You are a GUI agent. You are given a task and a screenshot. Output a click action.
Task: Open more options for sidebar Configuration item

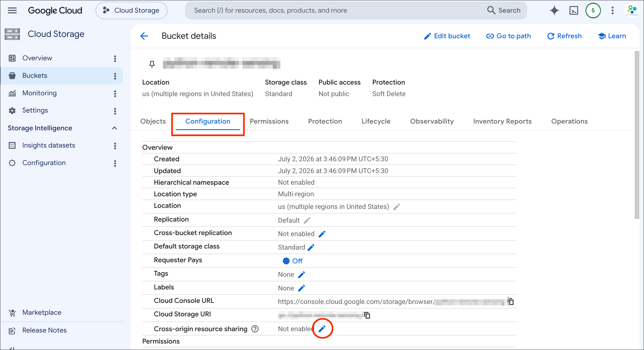point(115,163)
